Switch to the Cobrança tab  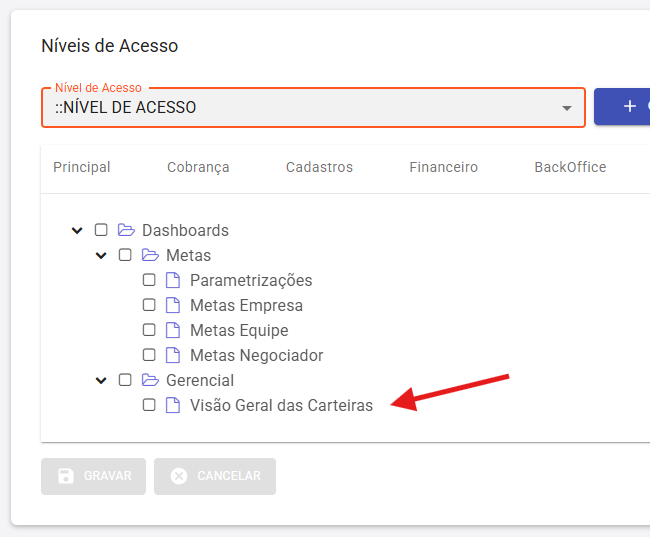198,167
